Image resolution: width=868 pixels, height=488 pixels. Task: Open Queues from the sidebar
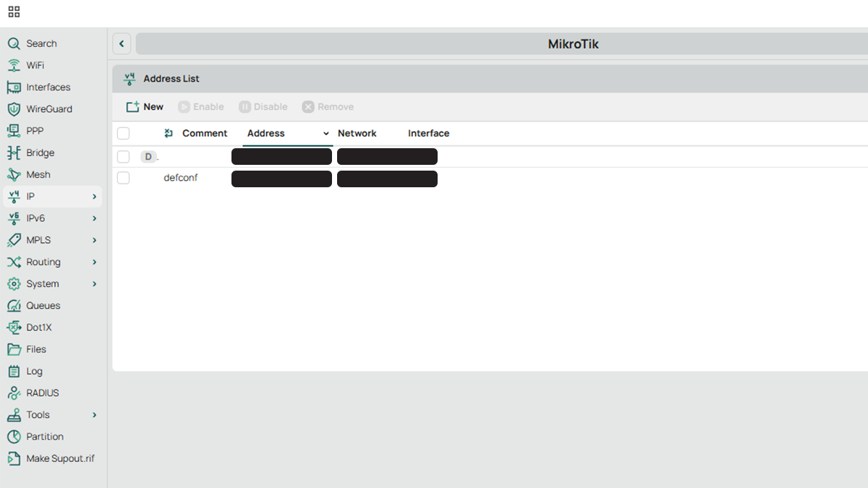pyautogui.click(x=14, y=305)
